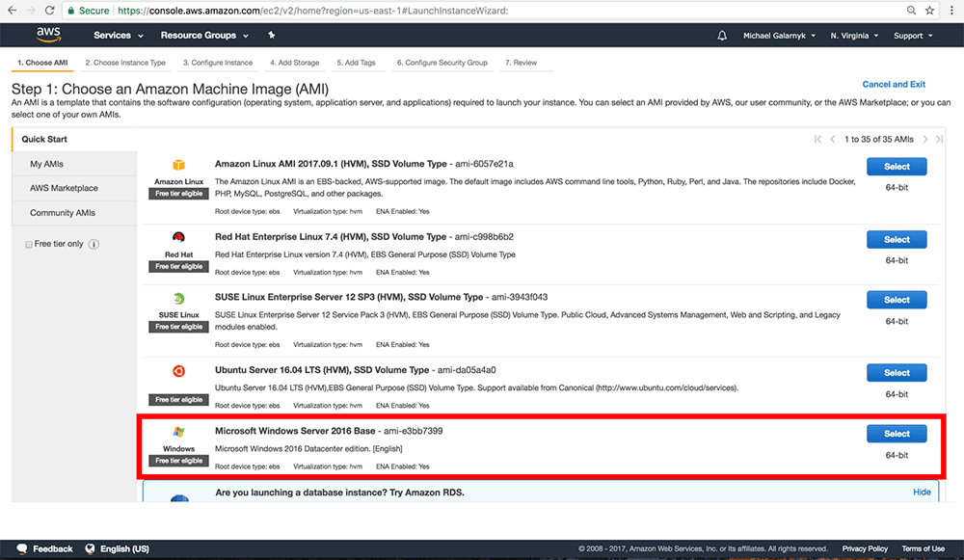Open Feedback via the speech bubble icon

(21, 548)
